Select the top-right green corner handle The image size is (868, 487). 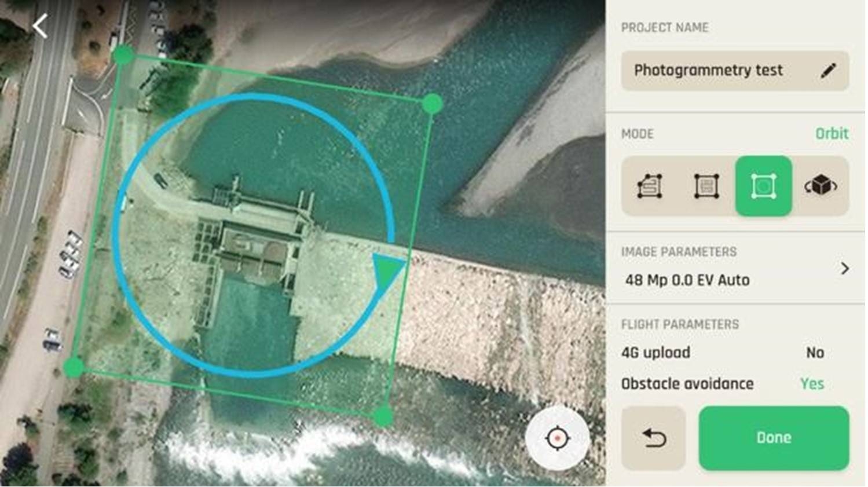click(432, 104)
